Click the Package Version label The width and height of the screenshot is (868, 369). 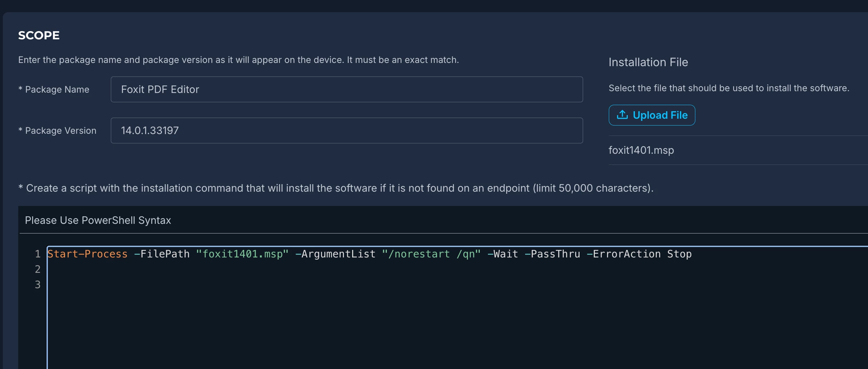point(58,131)
